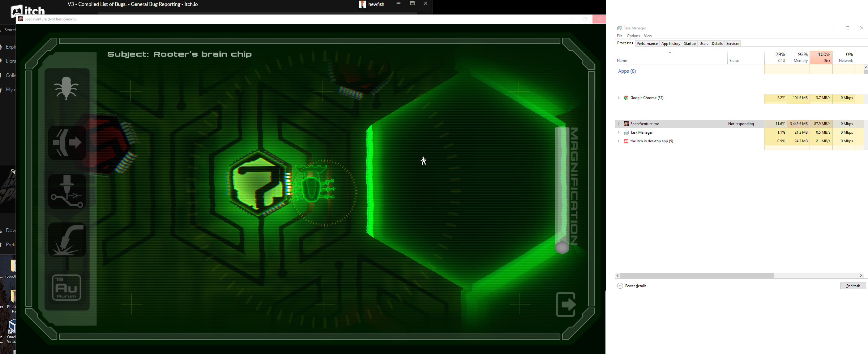Select the Processes tab
This screenshot has width=868, height=354.
point(625,43)
